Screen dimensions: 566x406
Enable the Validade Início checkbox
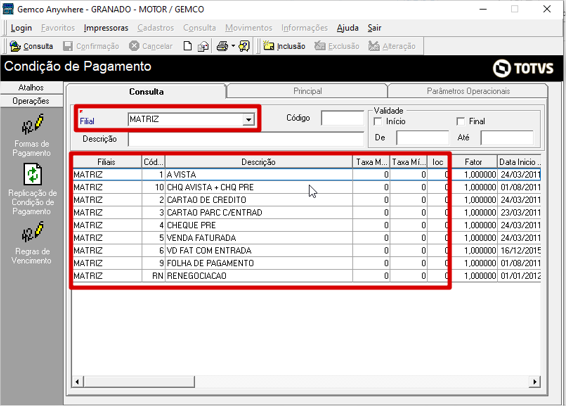pyautogui.click(x=378, y=121)
